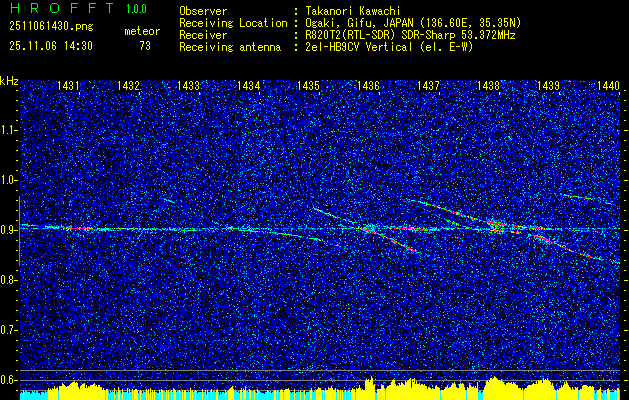Viewport: 629px width, 400px height.
Task: Click the 1432 time marker
Action: tap(128, 85)
